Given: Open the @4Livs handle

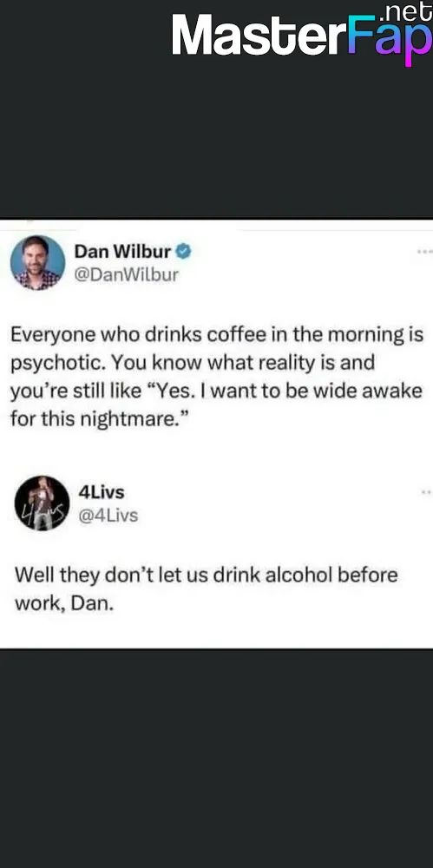Looking at the screenshot, I should [x=108, y=516].
